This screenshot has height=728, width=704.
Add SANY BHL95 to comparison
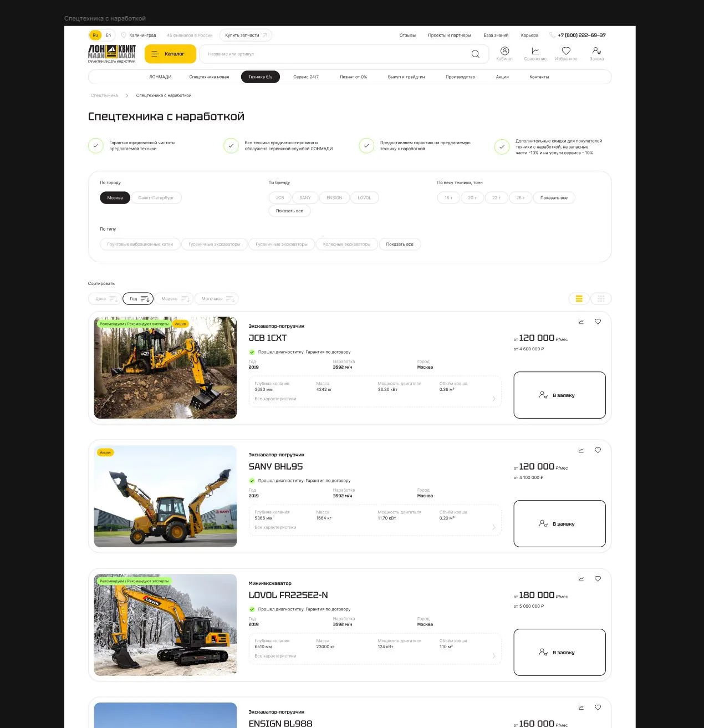[x=581, y=450]
